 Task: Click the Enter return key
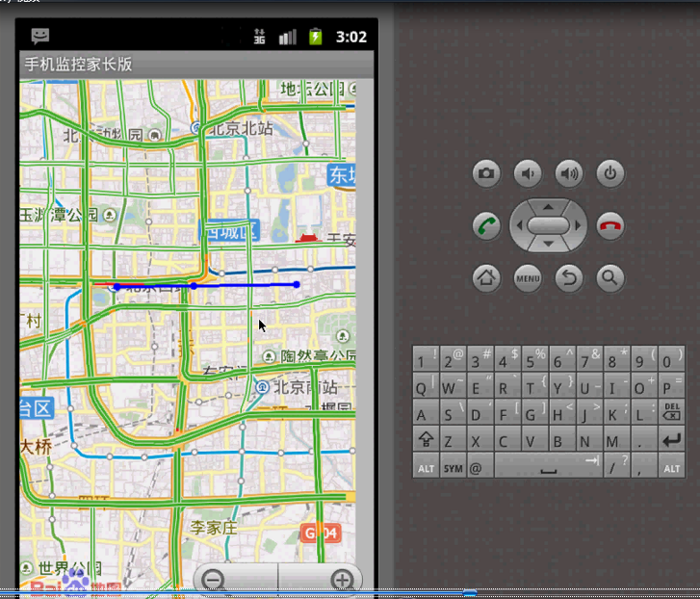point(671,440)
